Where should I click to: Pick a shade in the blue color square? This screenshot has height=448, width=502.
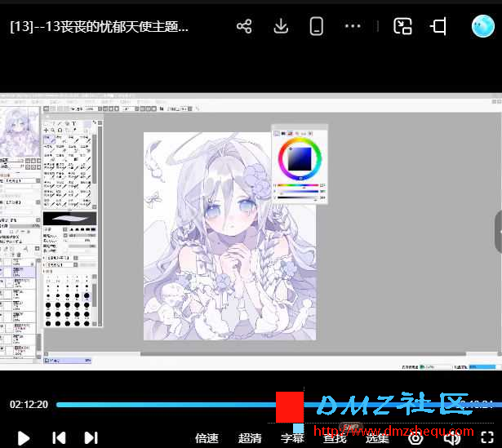[300, 159]
